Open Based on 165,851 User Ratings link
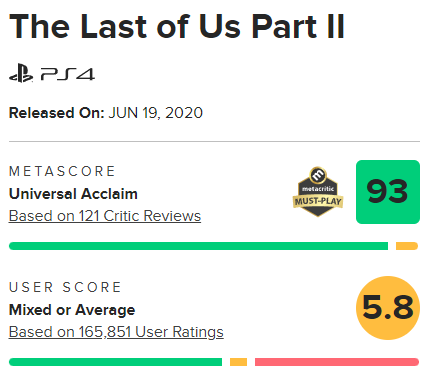 [x=116, y=332]
